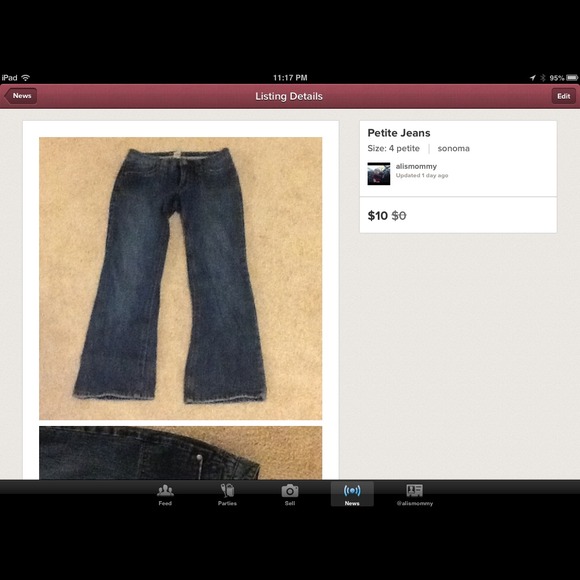This screenshot has width=580, height=580.
Task: Go back using the News button
Action: 20,96
